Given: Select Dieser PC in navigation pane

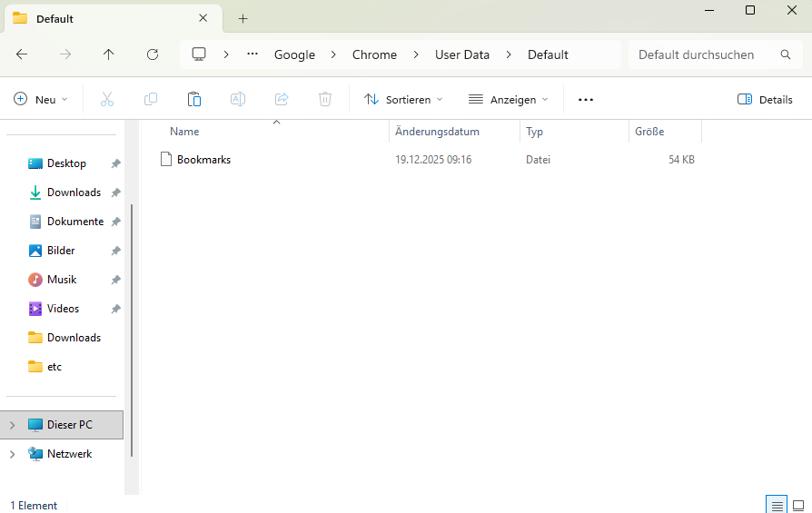Looking at the screenshot, I should coord(62,425).
